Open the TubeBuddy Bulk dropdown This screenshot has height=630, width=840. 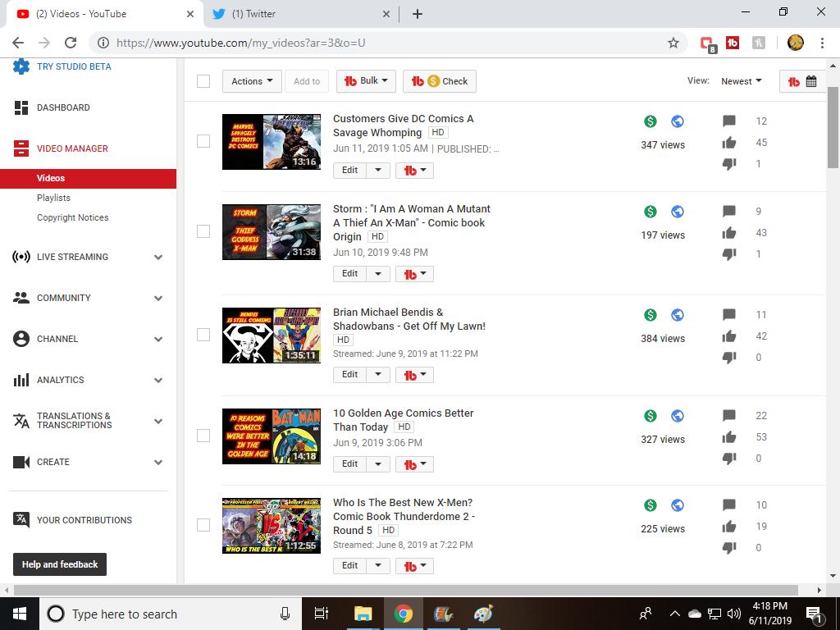coord(366,81)
